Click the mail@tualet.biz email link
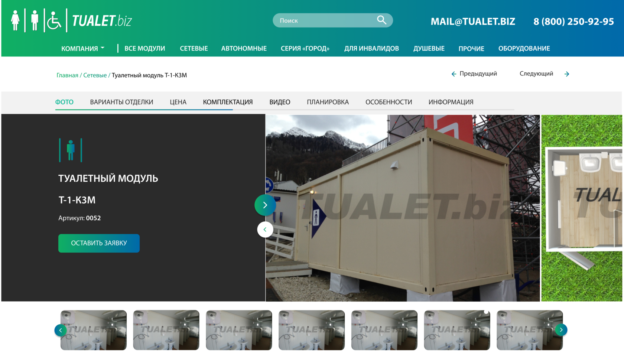 472,22
